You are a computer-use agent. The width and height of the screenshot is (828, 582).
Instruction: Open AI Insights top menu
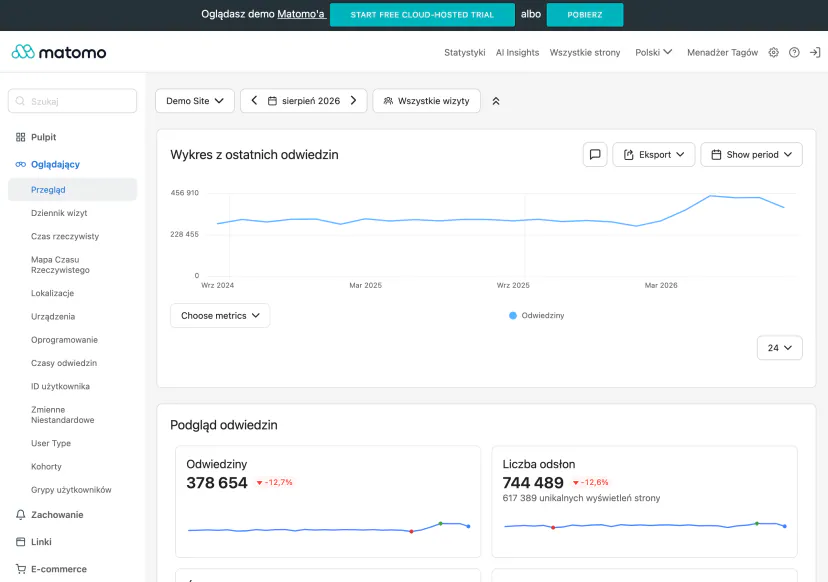tap(517, 52)
